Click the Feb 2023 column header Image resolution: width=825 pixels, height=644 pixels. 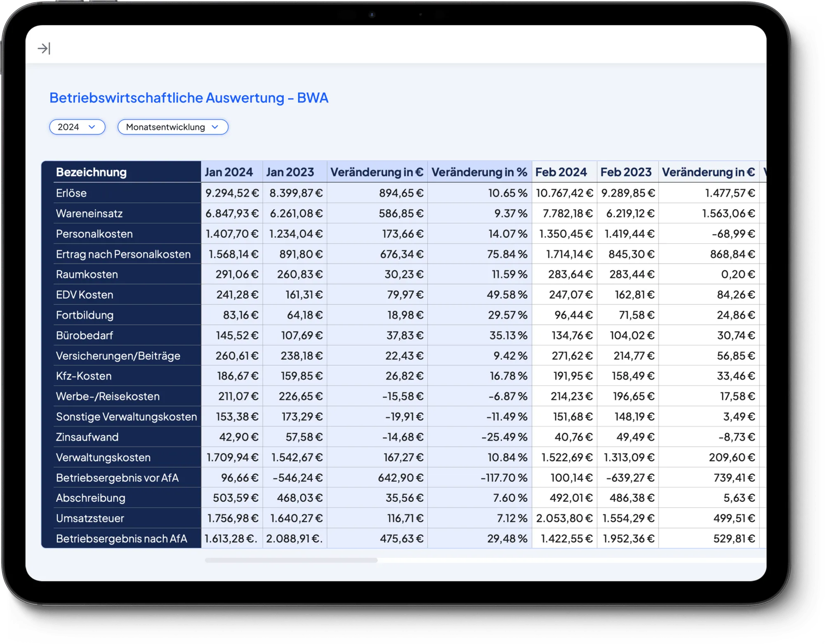click(626, 172)
